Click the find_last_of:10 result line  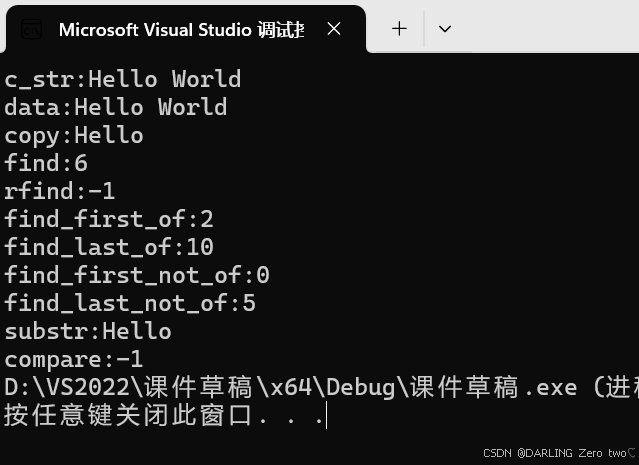[109, 247]
